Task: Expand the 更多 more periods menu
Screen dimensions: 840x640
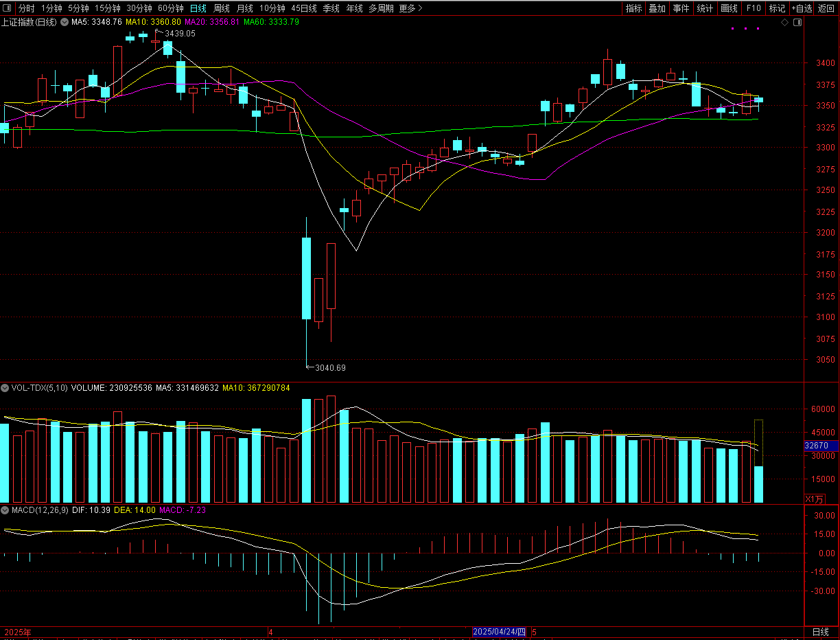Action: [x=410, y=8]
